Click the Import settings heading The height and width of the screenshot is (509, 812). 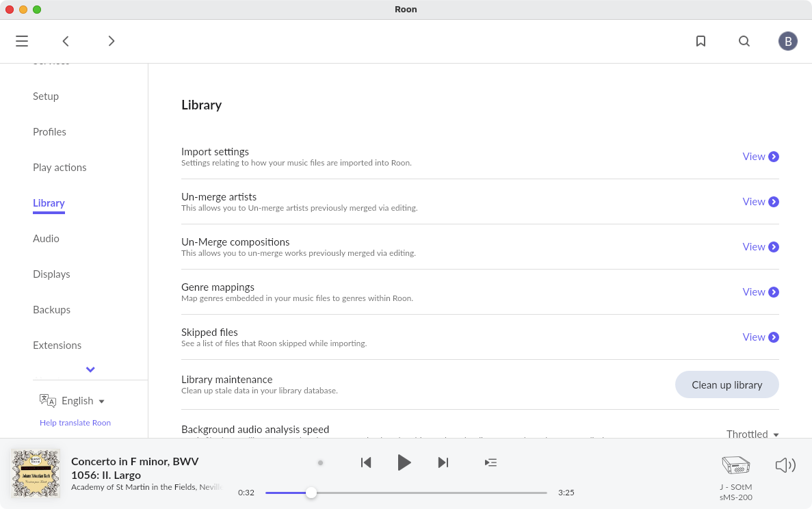(215, 152)
